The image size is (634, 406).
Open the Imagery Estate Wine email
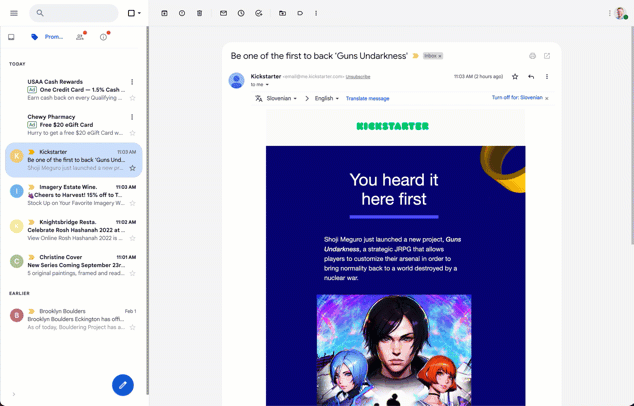(74, 195)
